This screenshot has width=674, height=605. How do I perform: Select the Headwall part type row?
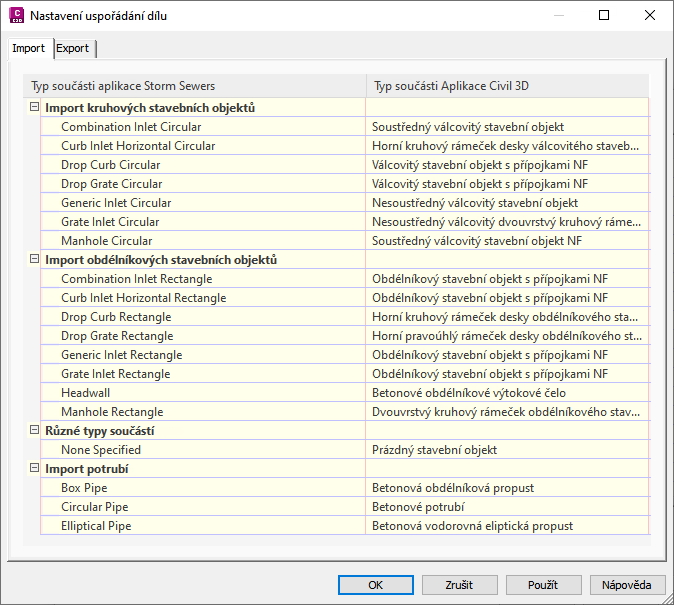[85, 393]
